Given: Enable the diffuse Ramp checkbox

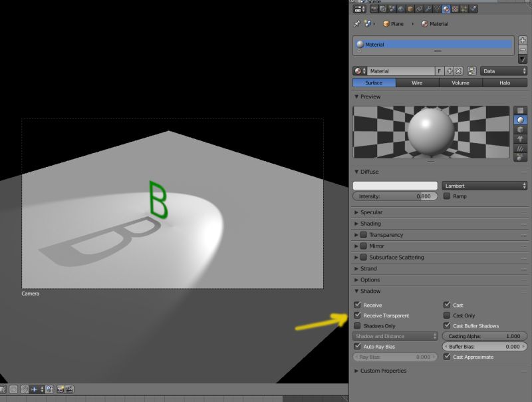Looking at the screenshot, I should (x=447, y=196).
